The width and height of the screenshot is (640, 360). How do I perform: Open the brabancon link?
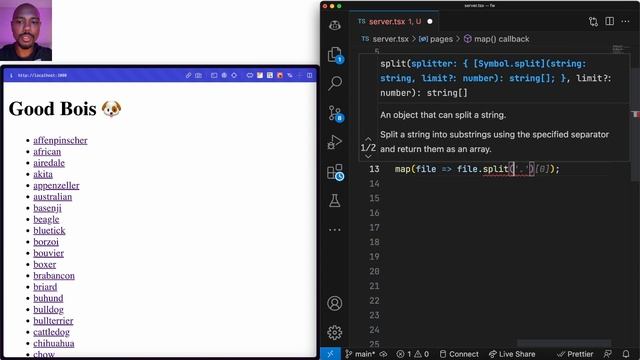tap(54, 276)
